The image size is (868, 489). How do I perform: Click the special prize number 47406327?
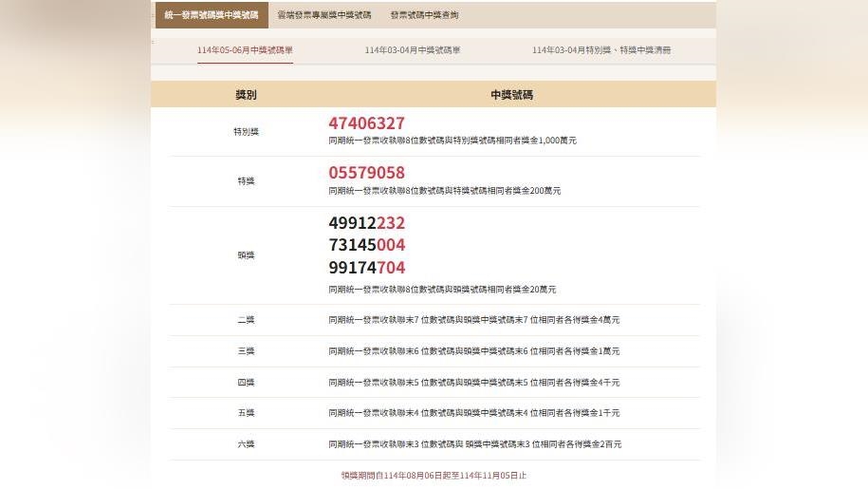coord(366,123)
